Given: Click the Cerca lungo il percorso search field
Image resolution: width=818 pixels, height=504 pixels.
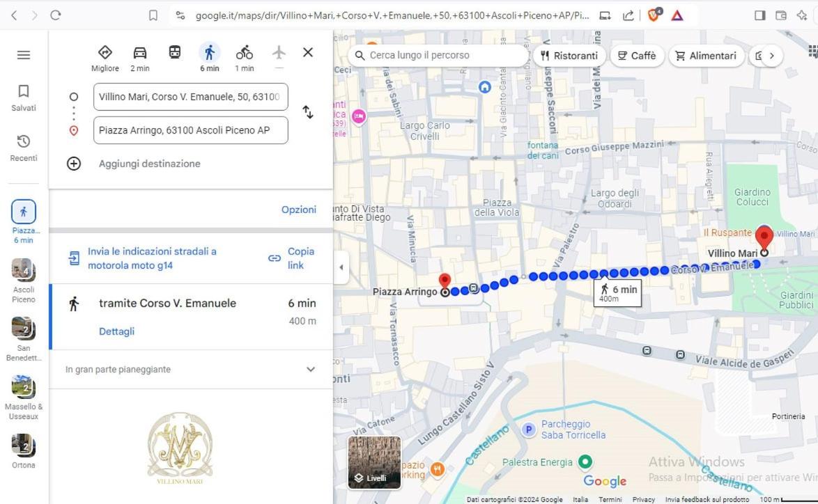Looking at the screenshot, I should [438, 55].
